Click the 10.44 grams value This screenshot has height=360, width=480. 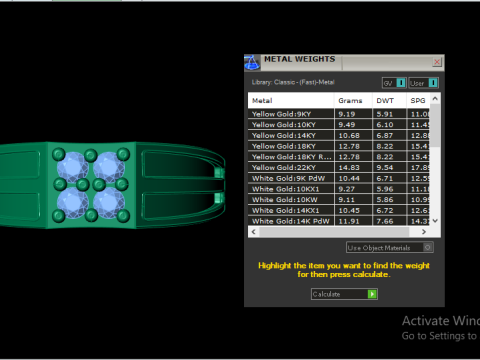(x=349, y=178)
